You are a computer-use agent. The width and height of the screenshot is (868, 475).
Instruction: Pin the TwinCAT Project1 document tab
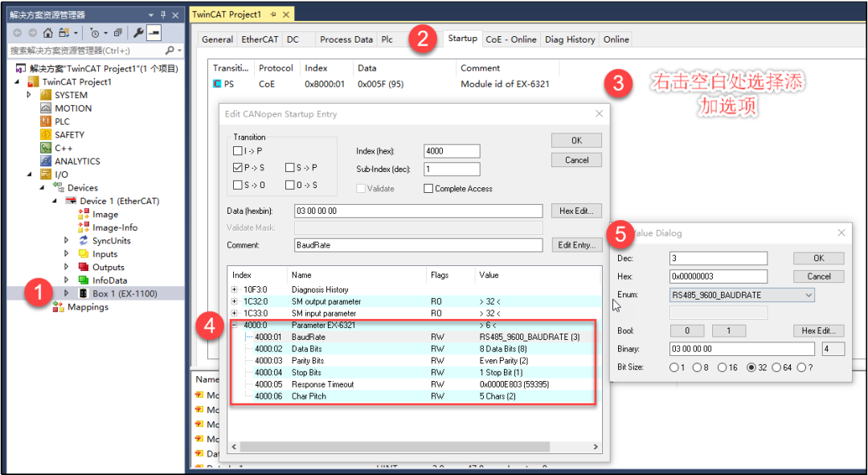pos(273,14)
